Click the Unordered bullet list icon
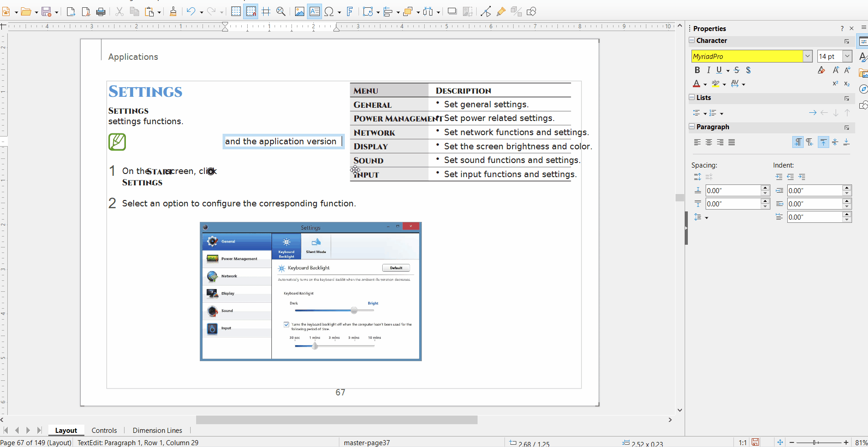The width and height of the screenshot is (868, 447). [x=696, y=113]
